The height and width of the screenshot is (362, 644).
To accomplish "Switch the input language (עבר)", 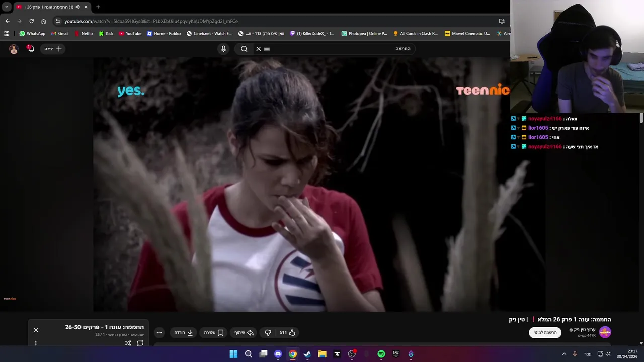I will point(588,354).
